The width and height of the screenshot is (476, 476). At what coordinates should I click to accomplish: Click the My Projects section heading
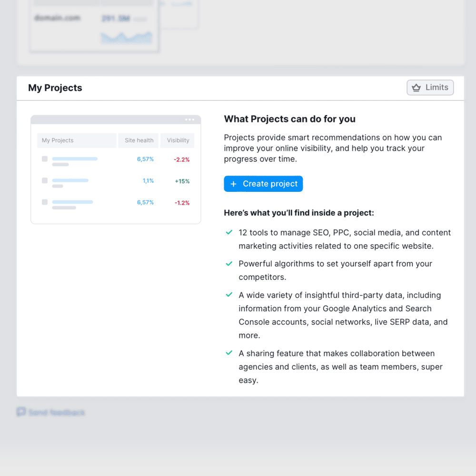point(55,88)
